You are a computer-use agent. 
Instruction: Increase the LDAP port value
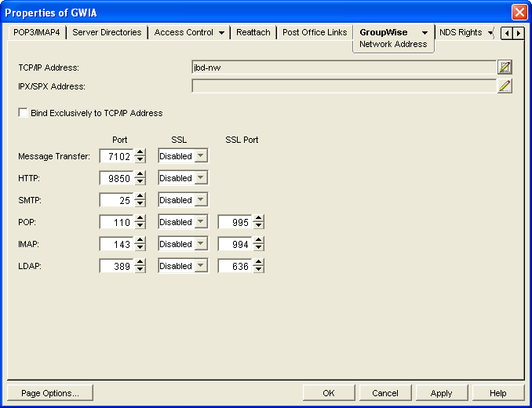[140, 263]
